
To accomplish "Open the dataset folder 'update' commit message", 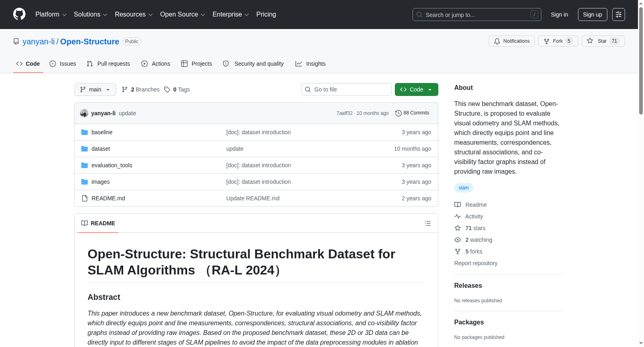I will [235, 149].
